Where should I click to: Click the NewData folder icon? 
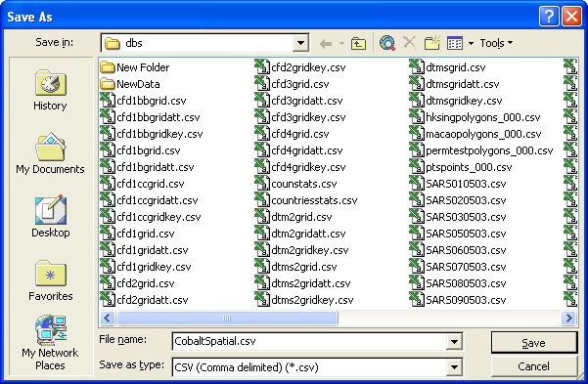click(x=108, y=84)
